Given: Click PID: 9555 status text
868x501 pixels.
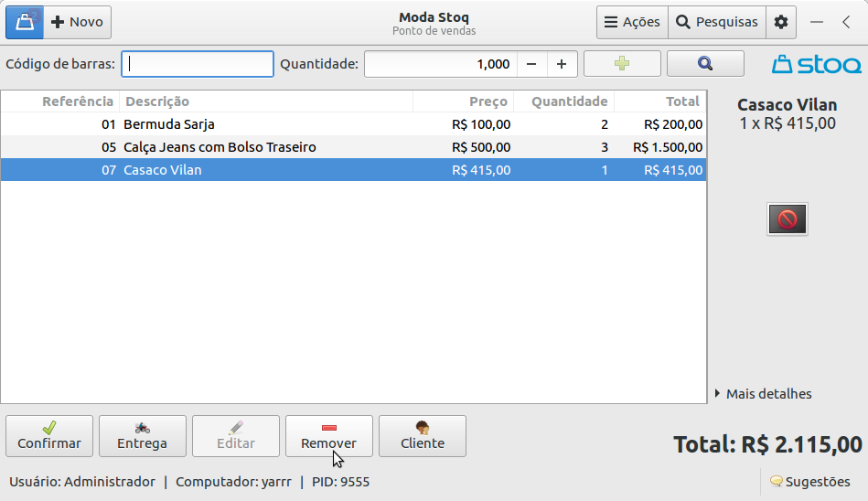Looking at the screenshot, I should pos(340,482).
